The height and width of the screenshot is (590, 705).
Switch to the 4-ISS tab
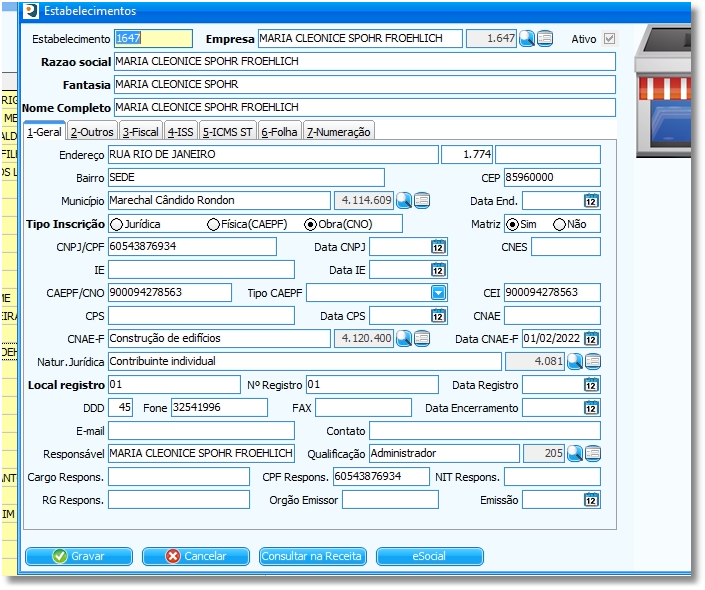[x=180, y=132]
